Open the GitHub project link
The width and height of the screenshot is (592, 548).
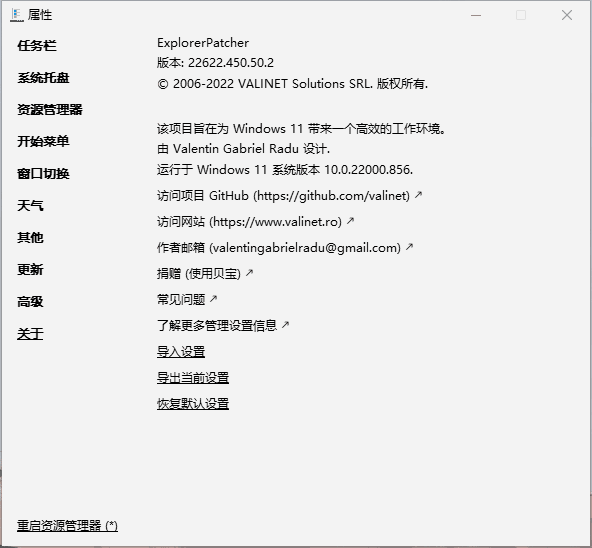coord(290,196)
